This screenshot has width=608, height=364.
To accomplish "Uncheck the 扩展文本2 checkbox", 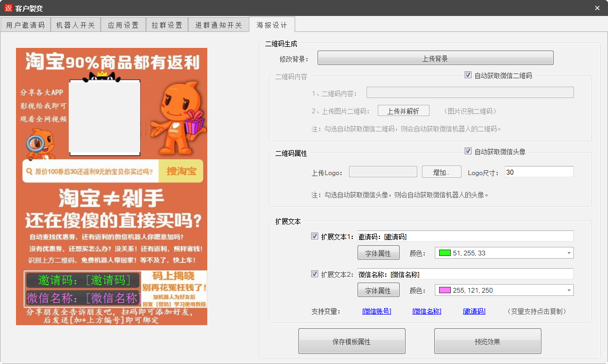I will [x=314, y=274].
